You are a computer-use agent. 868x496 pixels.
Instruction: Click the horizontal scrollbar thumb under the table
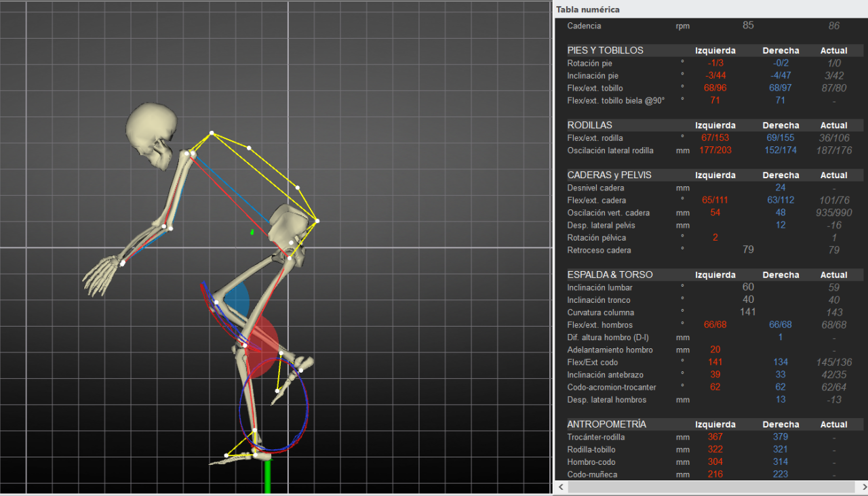[705, 487]
